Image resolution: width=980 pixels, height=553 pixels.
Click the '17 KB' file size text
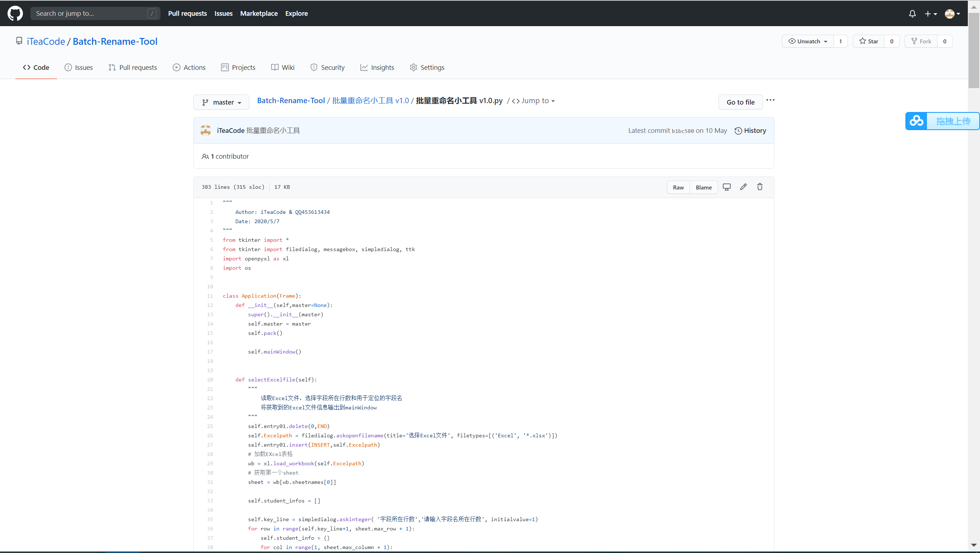[x=282, y=187]
